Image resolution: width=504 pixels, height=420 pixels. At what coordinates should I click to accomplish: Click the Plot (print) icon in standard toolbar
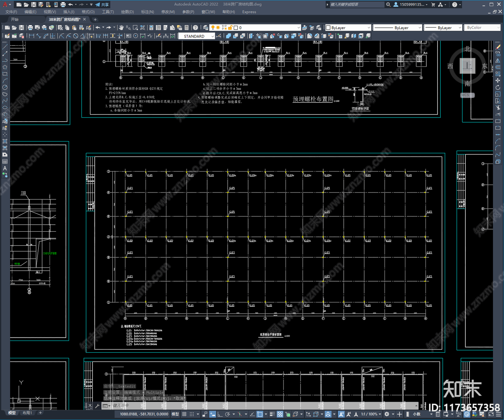(x=30, y=28)
